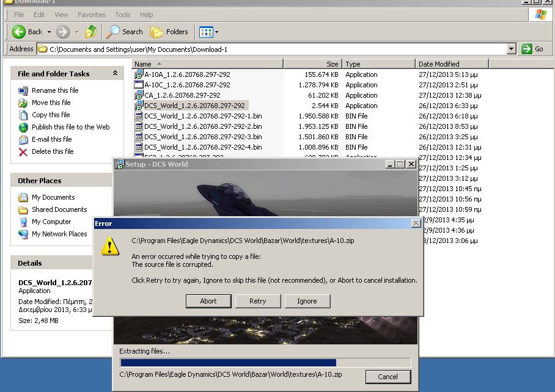
Task: Click the Forward arrow icon in Explorer toolbar
Action: (x=63, y=32)
